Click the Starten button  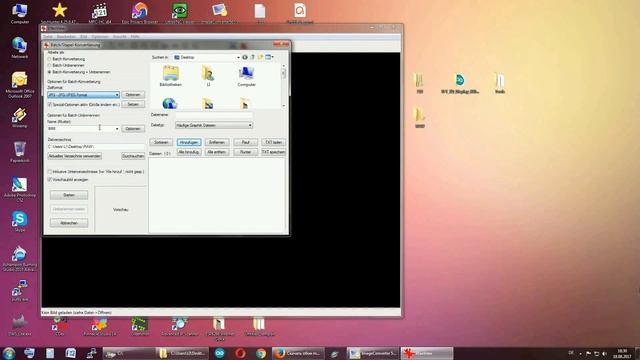point(69,195)
